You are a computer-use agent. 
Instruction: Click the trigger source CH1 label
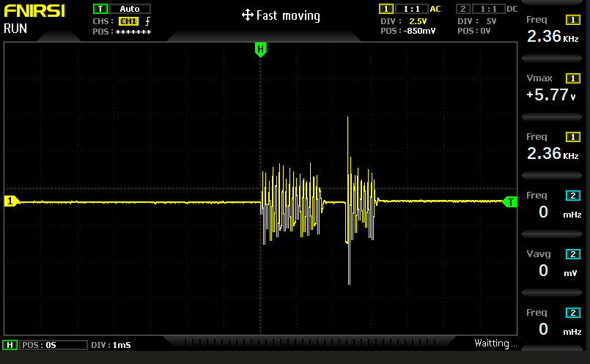pyautogui.click(x=128, y=21)
